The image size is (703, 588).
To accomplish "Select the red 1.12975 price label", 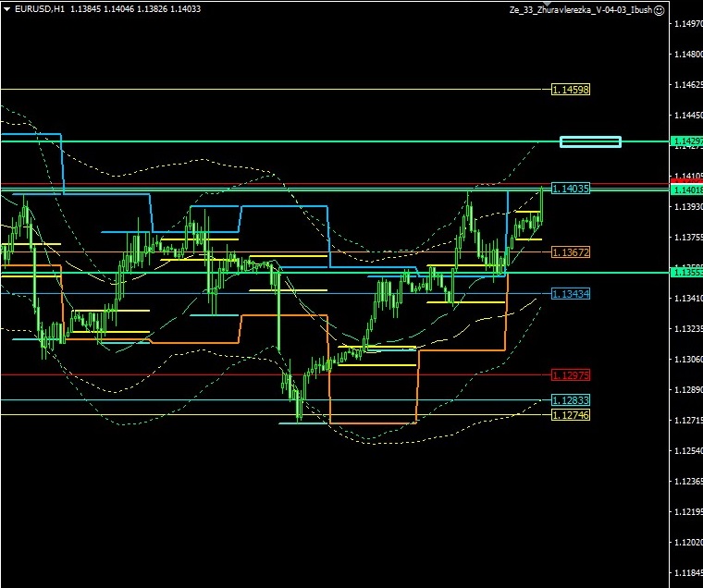I will tap(570, 375).
